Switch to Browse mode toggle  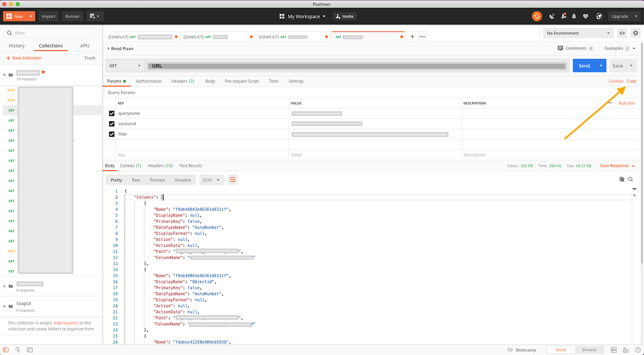[589, 350]
